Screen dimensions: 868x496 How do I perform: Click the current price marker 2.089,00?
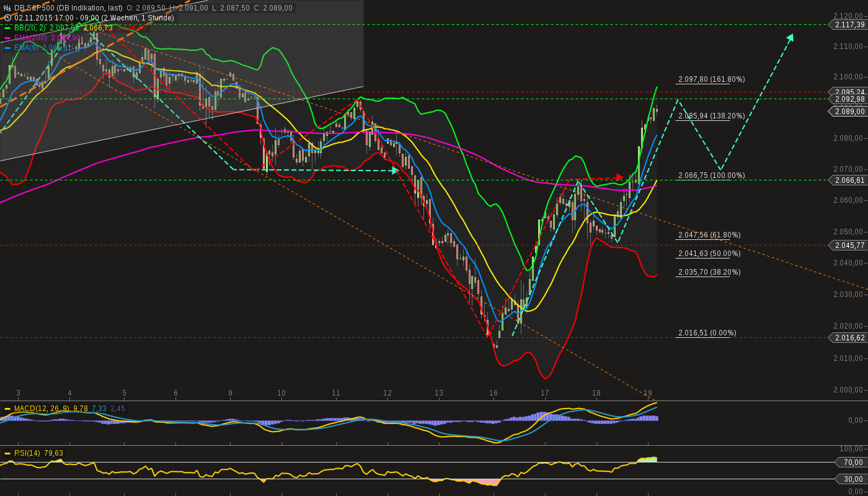(848, 112)
